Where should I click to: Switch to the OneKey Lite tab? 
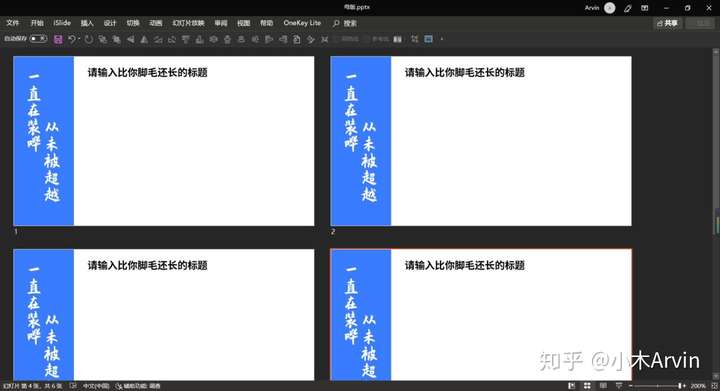(x=302, y=23)
